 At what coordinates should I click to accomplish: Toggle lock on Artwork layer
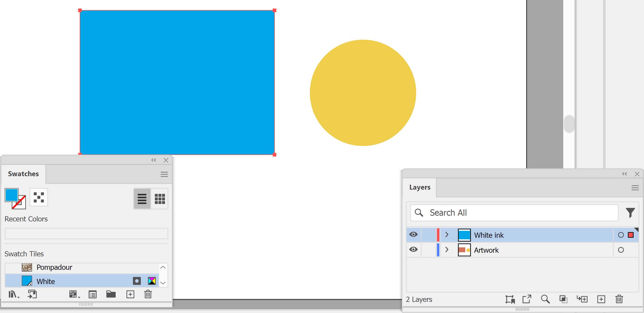pos(428,250)
